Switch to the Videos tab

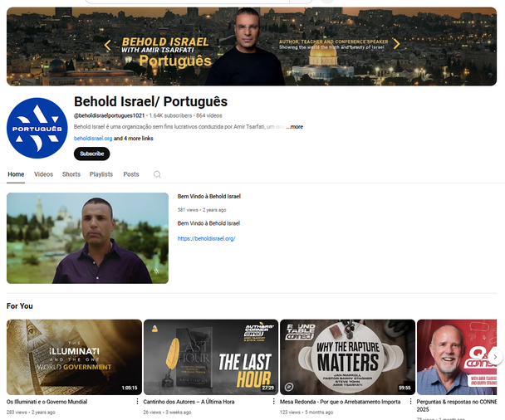43,174
